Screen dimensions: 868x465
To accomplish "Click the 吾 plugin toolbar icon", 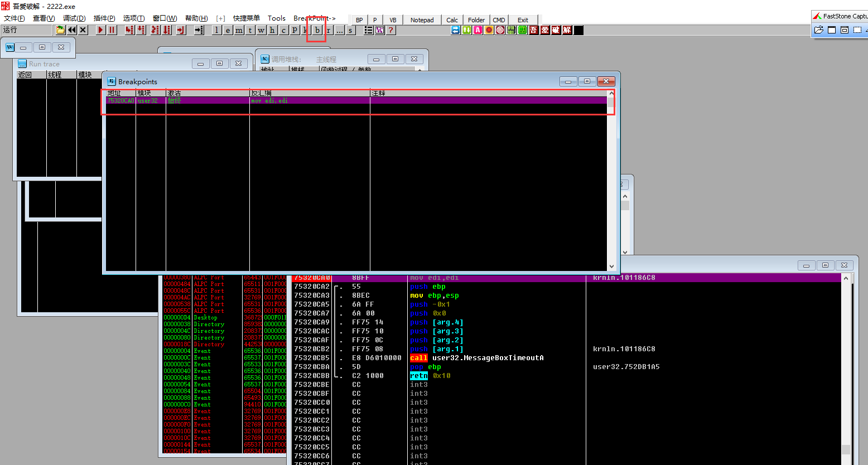I will 534,30.
